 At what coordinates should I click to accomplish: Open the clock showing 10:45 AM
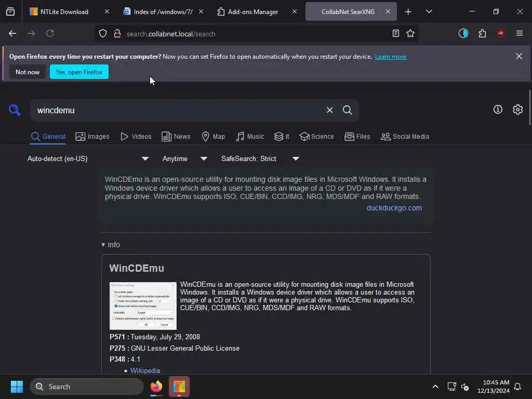tap(494, 387)
